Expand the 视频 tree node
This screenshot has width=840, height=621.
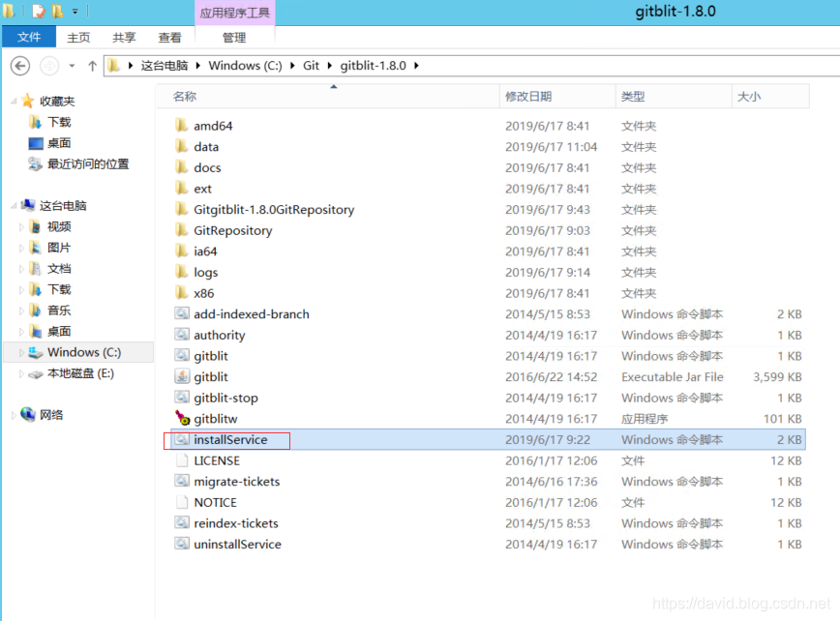[21, 227]
